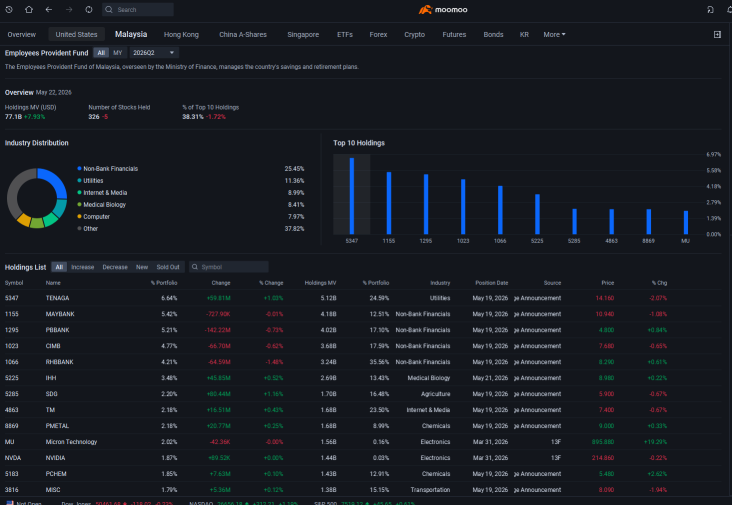
Task: Click the moomoo logo
Action: (x=443, y=9)
